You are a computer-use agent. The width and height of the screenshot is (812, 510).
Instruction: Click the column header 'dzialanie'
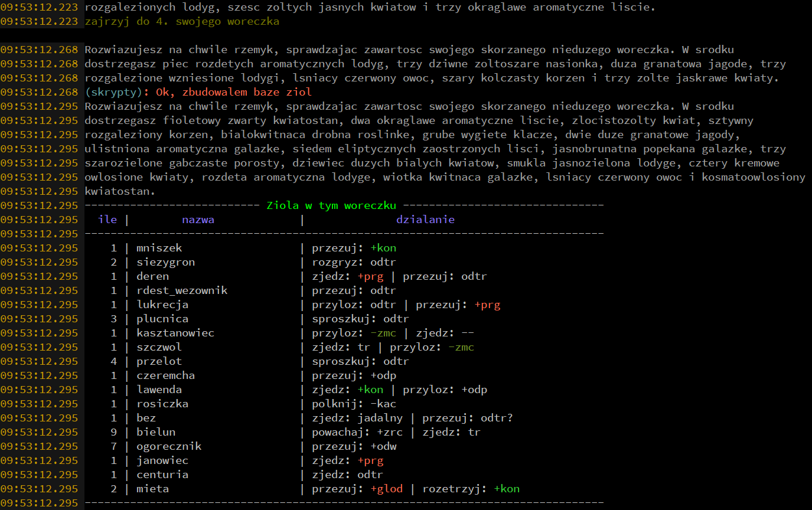[425, 219]
